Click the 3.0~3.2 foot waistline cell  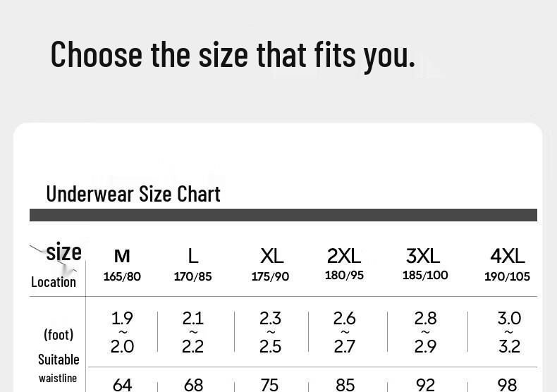pyautogui.click(x=509, y=332)
